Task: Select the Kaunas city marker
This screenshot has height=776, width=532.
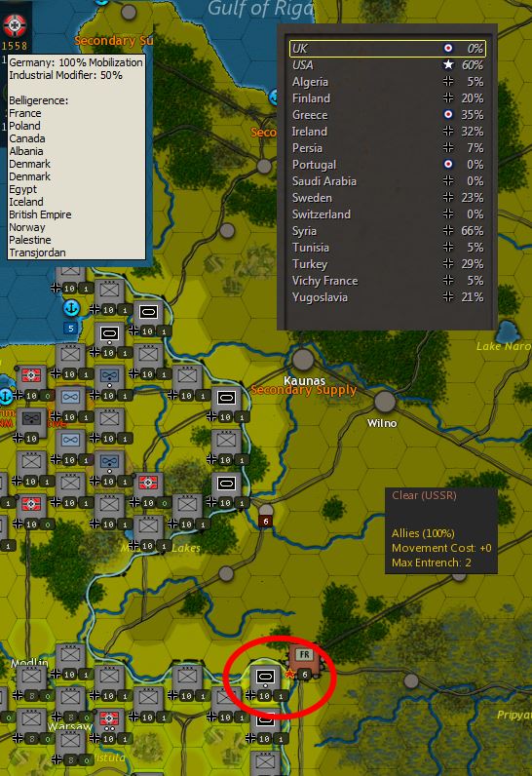Action: pyautogui.click(x=303, y=359)
